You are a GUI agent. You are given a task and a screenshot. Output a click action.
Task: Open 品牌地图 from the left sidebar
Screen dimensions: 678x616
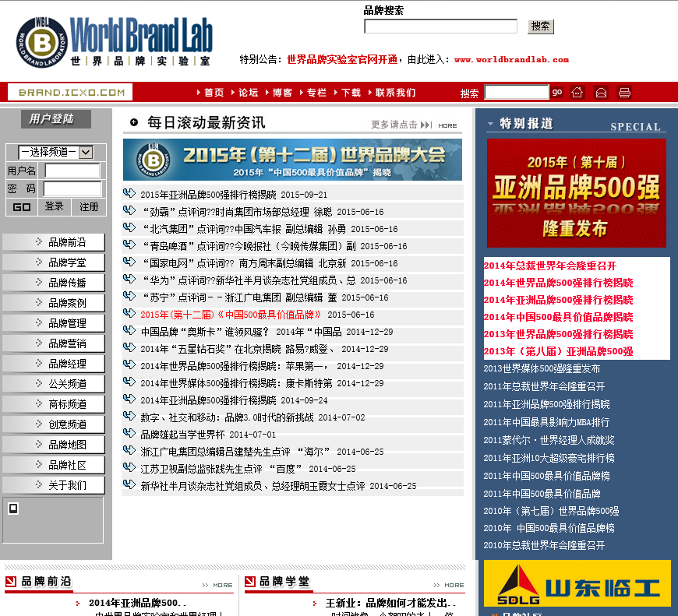click(55, 445)
